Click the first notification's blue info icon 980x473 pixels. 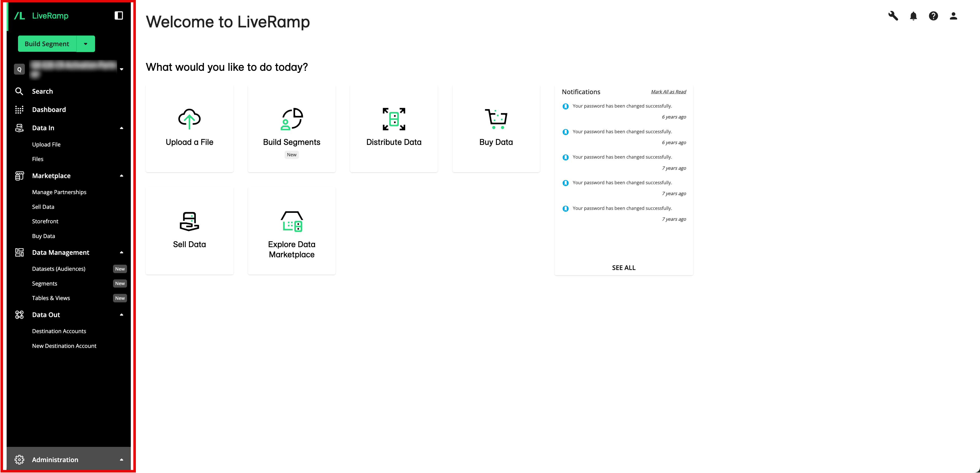(x=565, y=106)
